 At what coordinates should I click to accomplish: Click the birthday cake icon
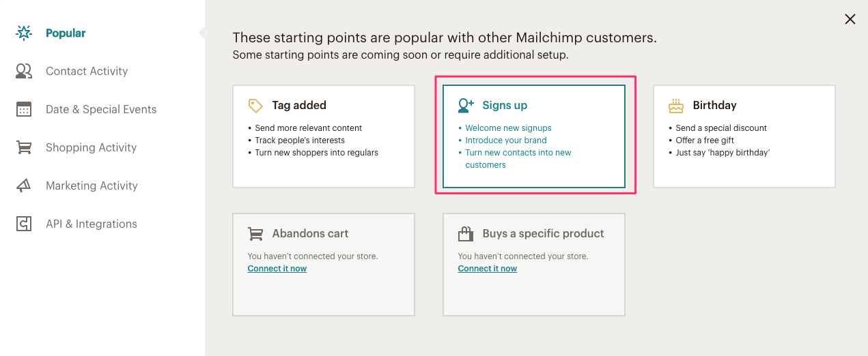675,106
